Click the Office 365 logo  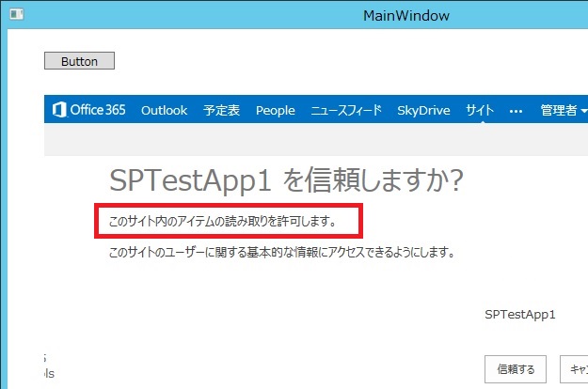pyautogui.click(x=88, y=110)
